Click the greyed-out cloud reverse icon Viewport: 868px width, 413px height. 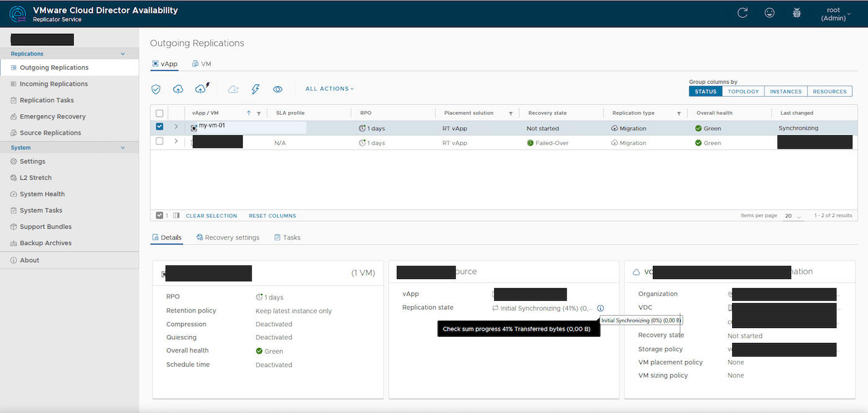(x=233, y=89)
